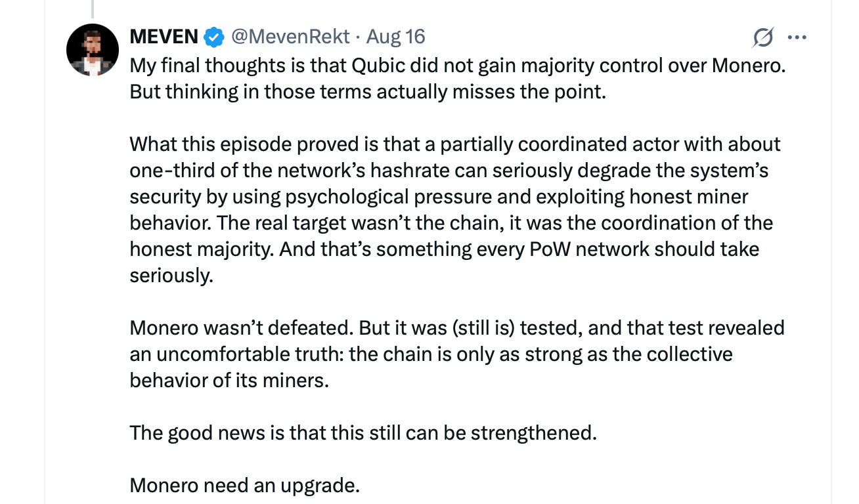Click the blue verified checkmark badge
859x504 pixels.
click(213, 37)
